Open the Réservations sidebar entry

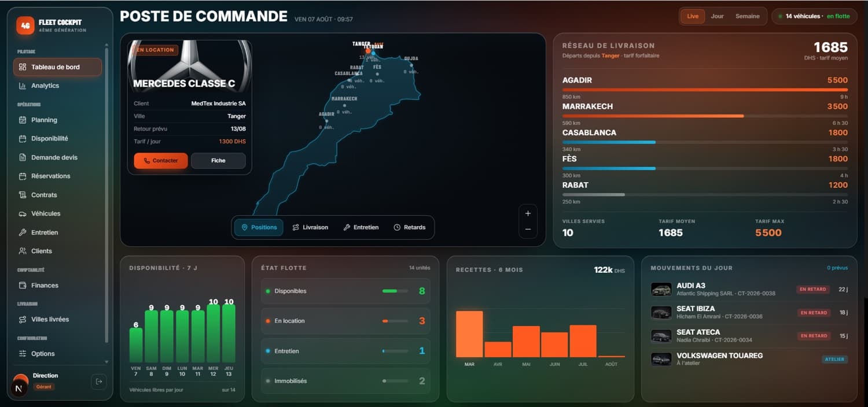[x=57, y=176]
